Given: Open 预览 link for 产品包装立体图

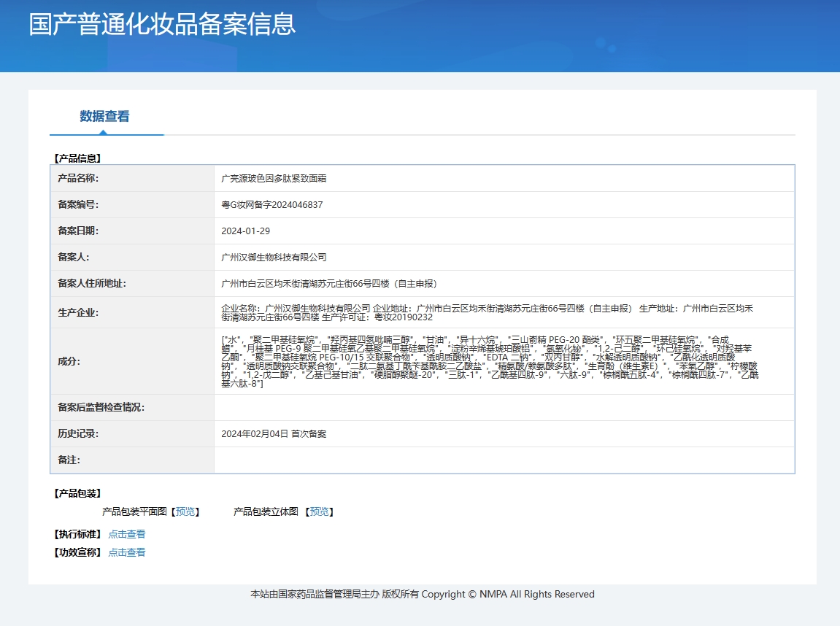Looking at the screenshot, I should point(319,512).
